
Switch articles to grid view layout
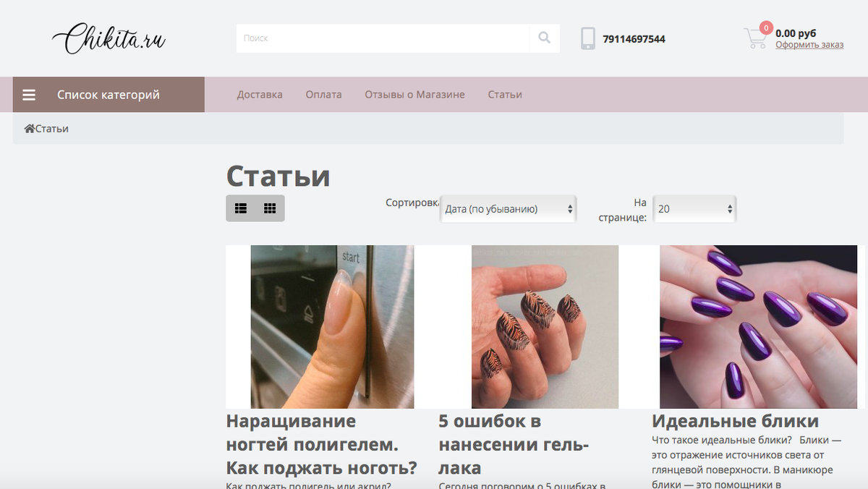269,208
